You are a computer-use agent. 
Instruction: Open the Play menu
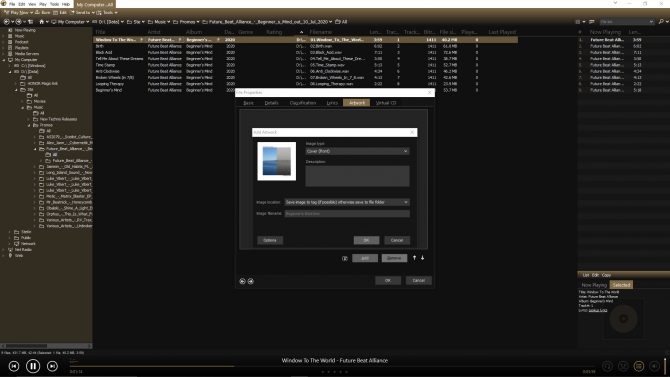pos(43,4)
